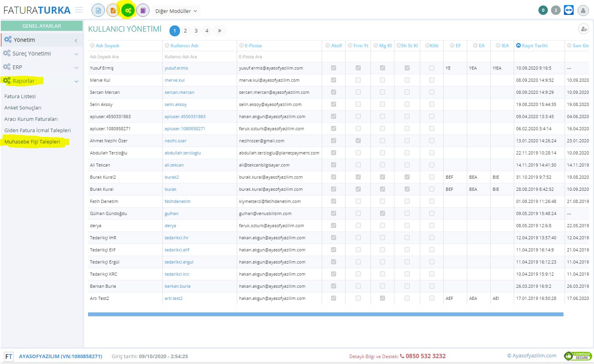This screenshot has height=364, width=594.
Task: Go to page 4 of users
Action: click(207, 30)
